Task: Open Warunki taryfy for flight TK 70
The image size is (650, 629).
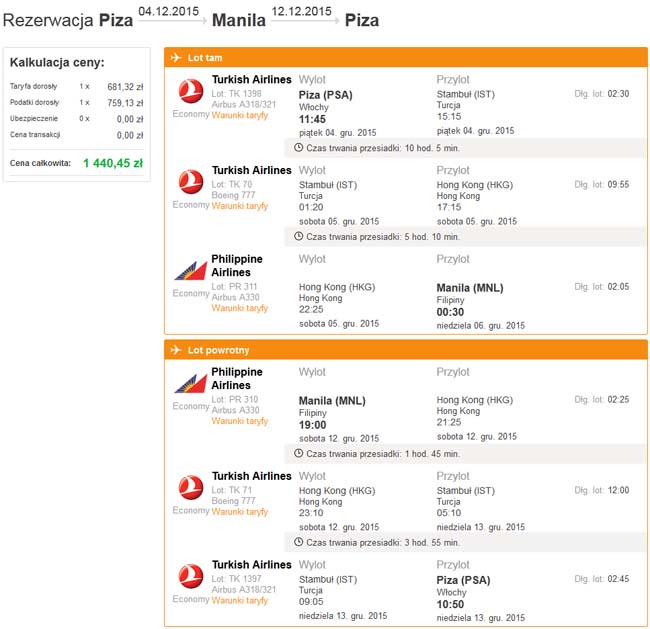Action: [240, 206]
